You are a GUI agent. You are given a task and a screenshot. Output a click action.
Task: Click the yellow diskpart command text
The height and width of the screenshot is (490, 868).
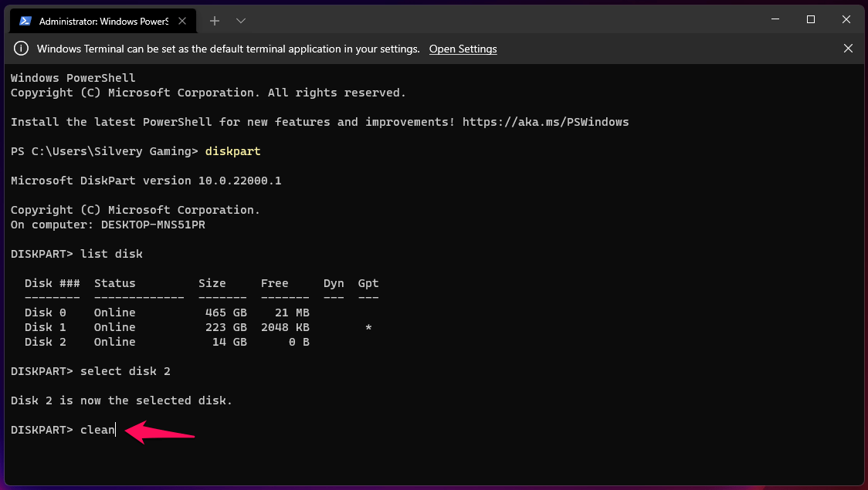click(x=232, y=151)
